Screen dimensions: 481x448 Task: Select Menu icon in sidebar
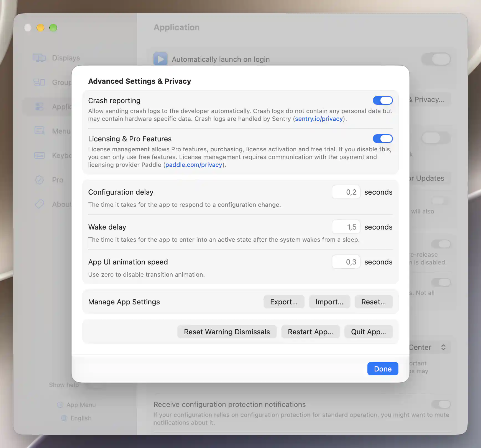tap(39, 131)
